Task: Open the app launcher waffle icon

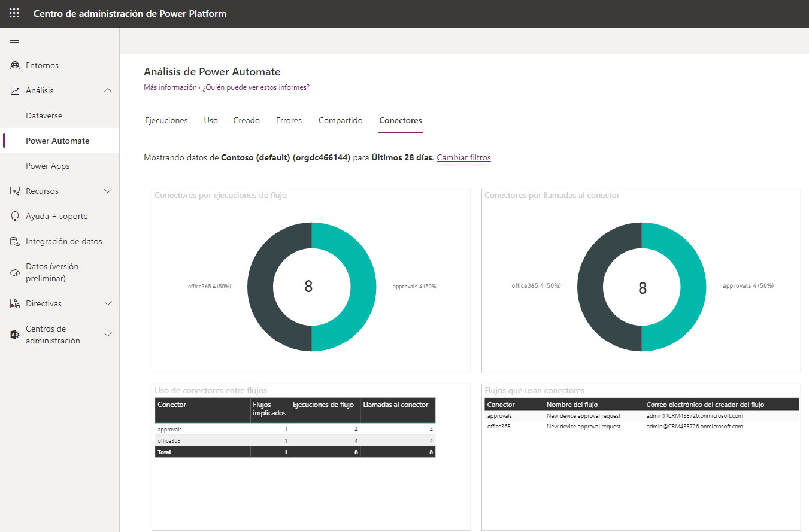Action: coord(14,13)
